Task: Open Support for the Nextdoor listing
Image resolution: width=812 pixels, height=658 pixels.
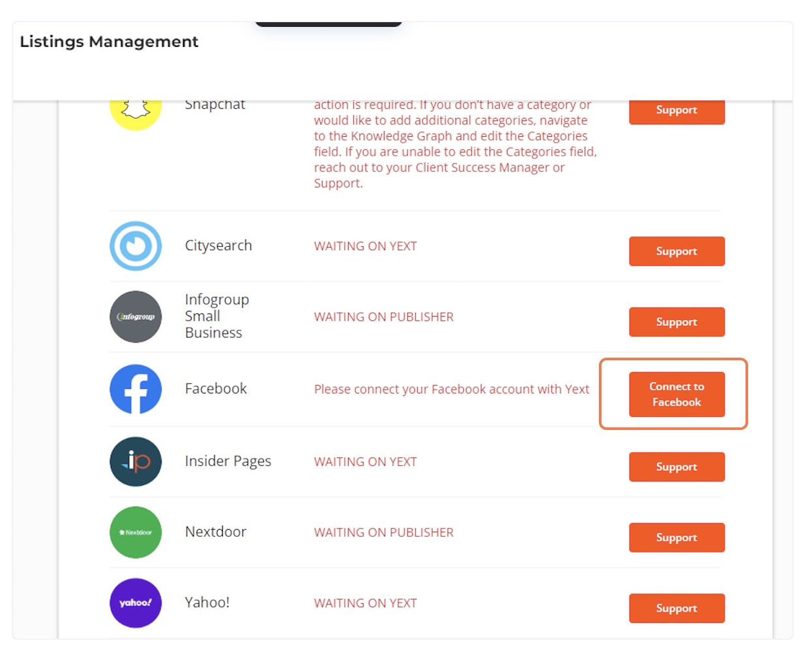Action: click(676, 537)
